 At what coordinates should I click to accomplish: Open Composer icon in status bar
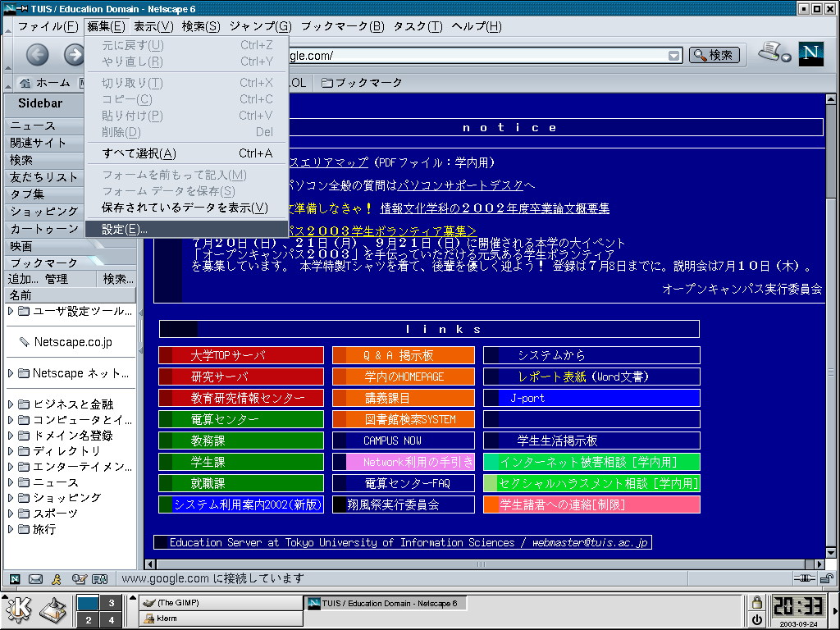pyautogui.click(x=80, y=578)
